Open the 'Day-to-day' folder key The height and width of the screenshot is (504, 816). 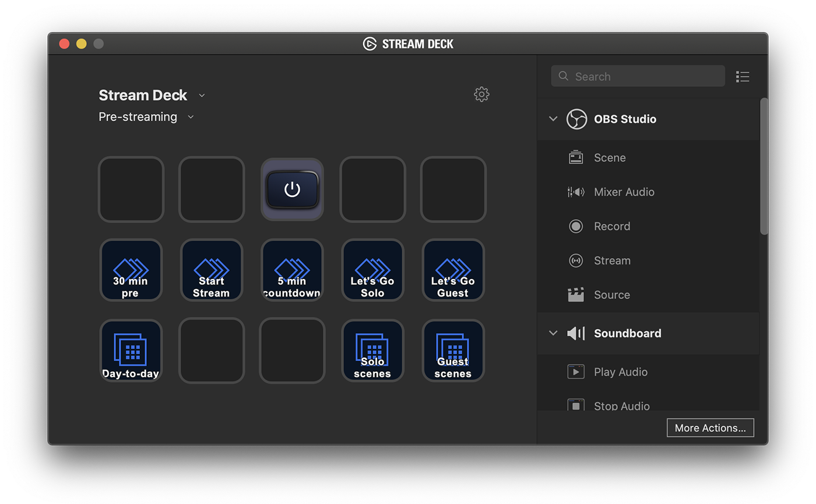131,350
